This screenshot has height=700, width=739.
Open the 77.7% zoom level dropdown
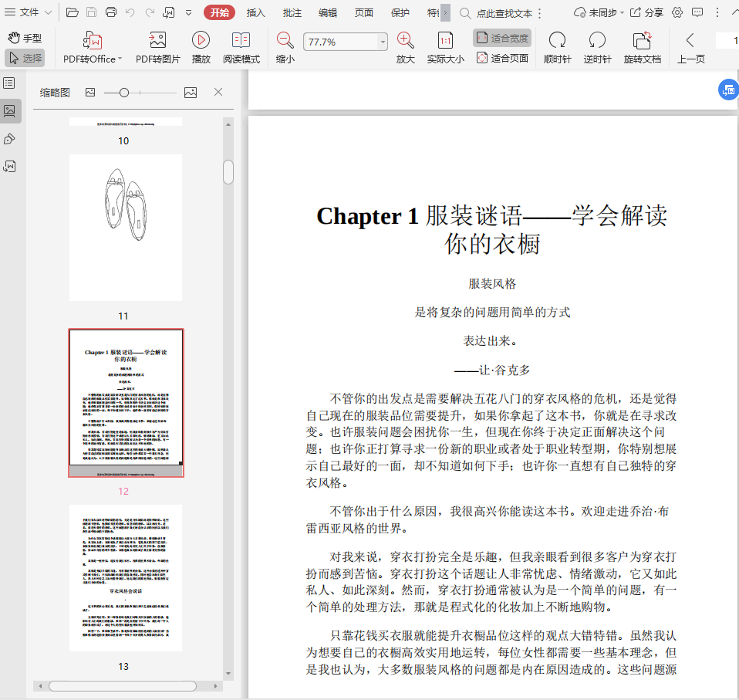click(x=383, y=42)
